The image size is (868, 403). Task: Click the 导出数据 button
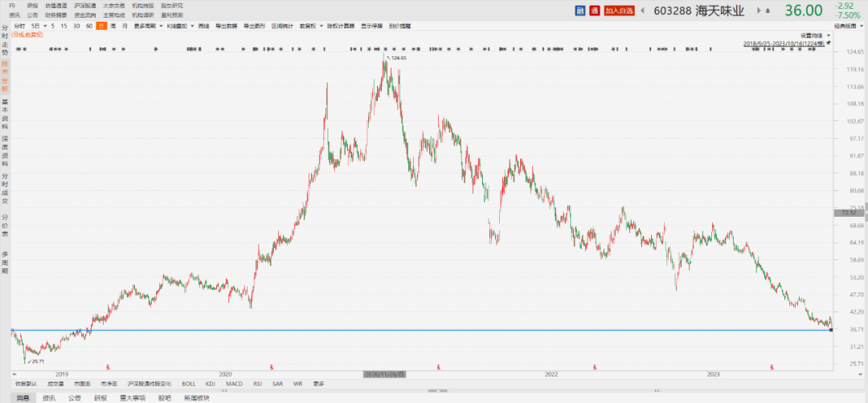click(x=227, y=26)
